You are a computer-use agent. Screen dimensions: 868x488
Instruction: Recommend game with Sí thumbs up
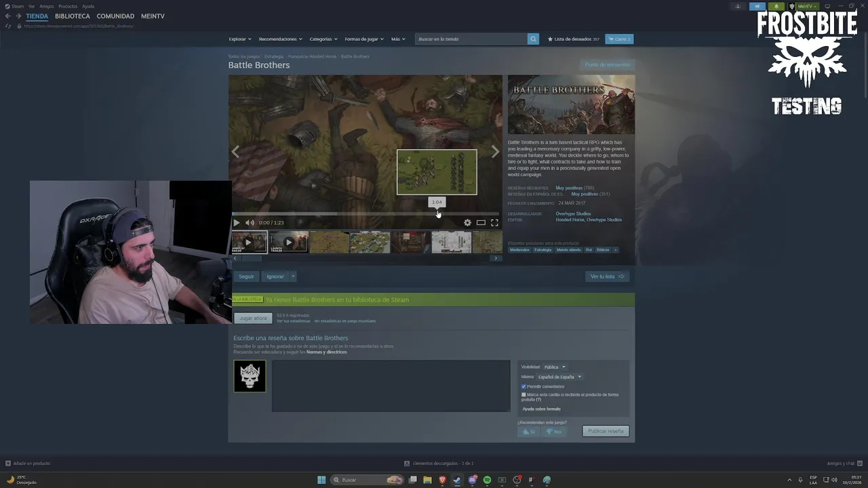(x=528, y=431)
